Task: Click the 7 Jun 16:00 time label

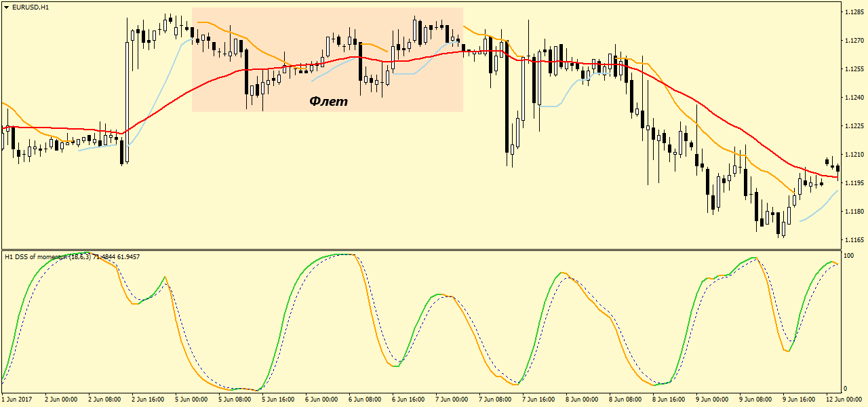Action: coord(538,400)
